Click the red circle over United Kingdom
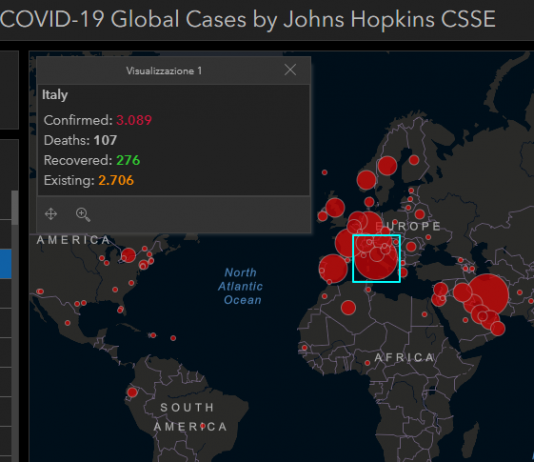Screen dimensions: 534x462 click(335, 207)
